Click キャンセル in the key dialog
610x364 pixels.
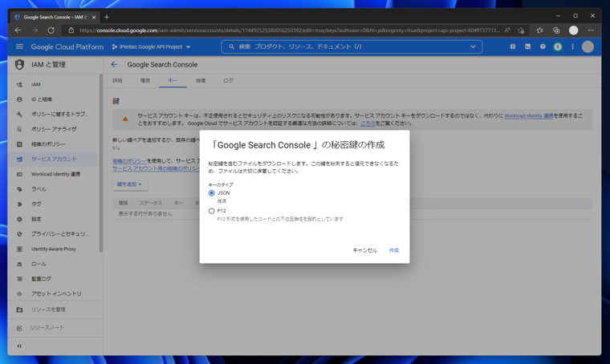[365, 251]
